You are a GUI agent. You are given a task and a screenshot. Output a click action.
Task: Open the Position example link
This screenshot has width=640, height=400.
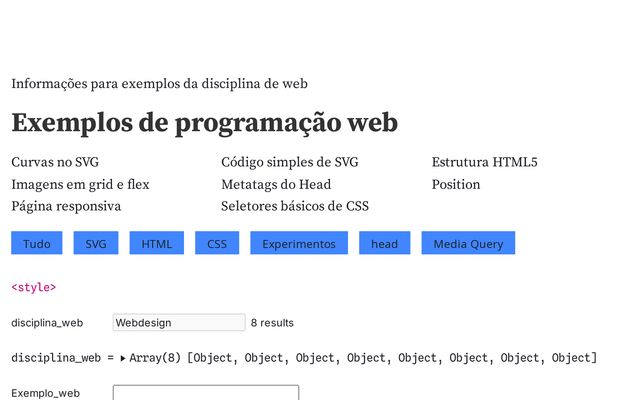[456, 184]
